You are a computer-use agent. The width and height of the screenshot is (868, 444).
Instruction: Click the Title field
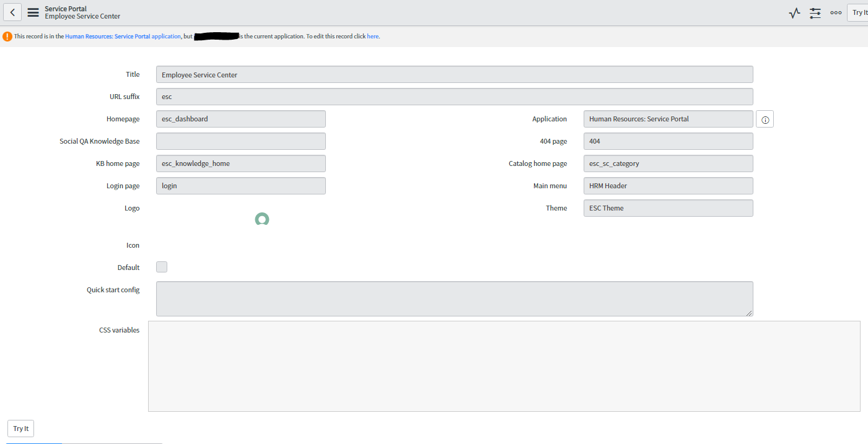pyautogui.click(x=455, y=74)
